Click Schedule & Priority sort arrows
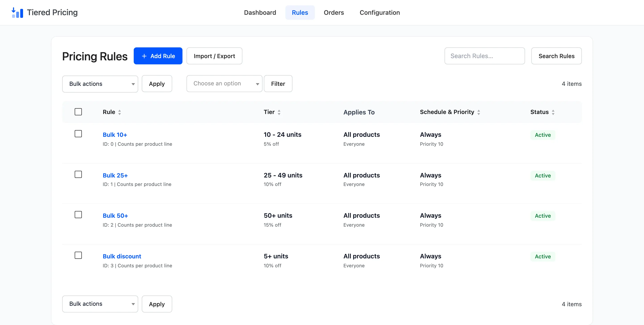This screenshot has height=325, width=644. click(479, 112)
